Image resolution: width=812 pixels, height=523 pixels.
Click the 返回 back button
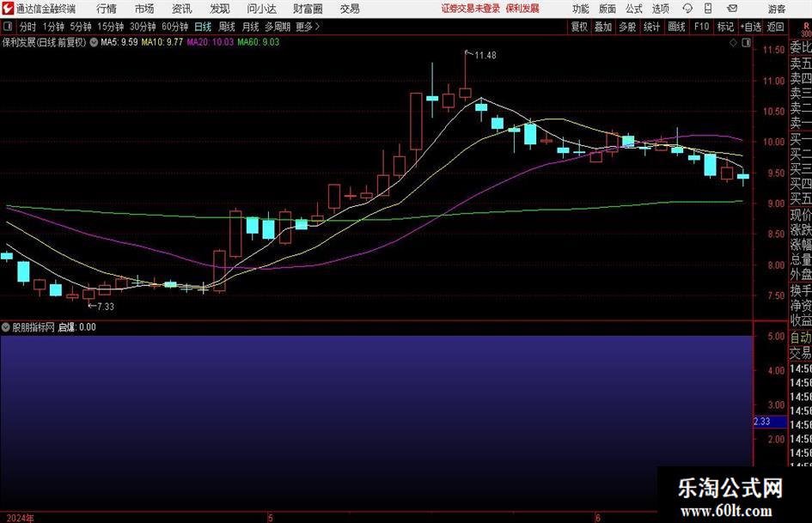[x=775, y=27]
